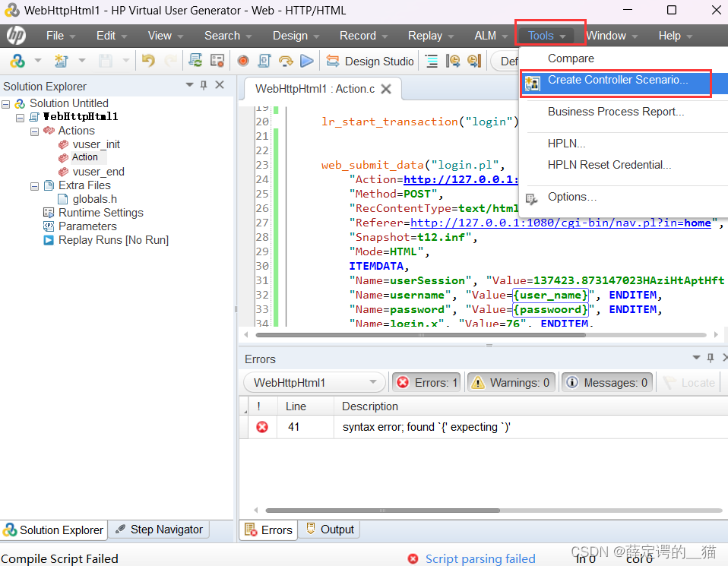The width and height of the screenshot is (728, 566).
Task: Toggle the Messages: 0 filter
Action: (607, 383)
